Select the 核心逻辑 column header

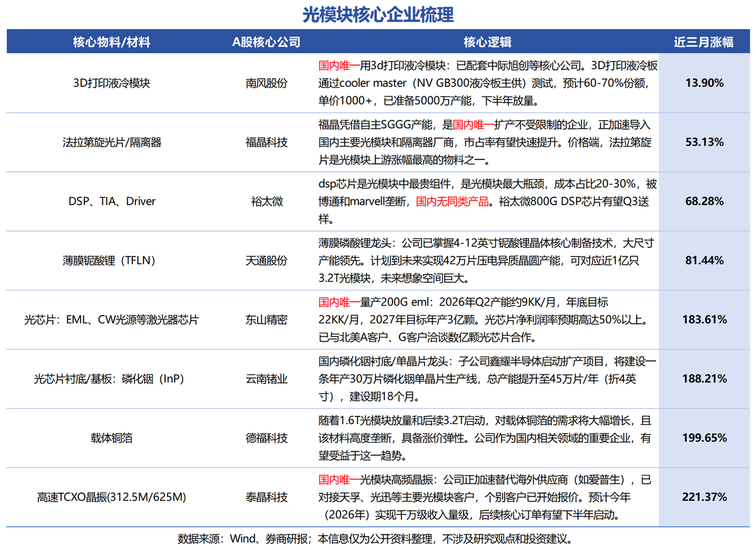coord(487,42)
